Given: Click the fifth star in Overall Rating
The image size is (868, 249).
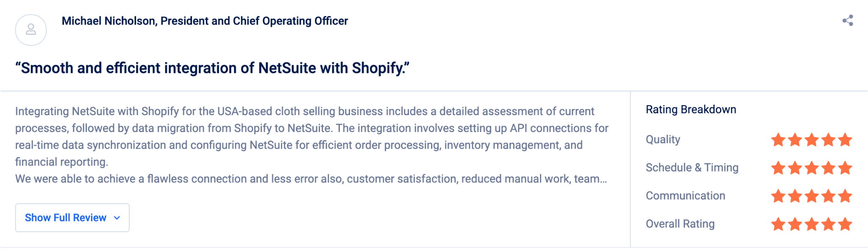Looking at the screenshot, I should [845, 224].
